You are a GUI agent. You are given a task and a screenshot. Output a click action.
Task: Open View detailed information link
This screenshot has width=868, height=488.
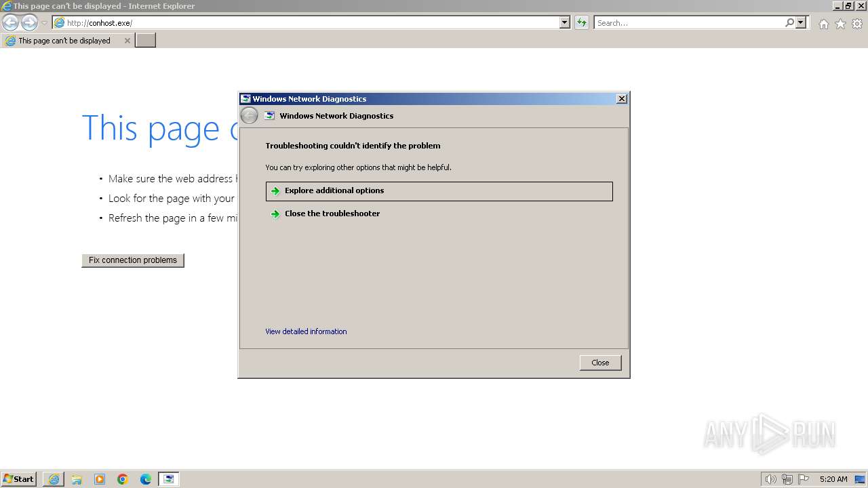(x=306, y=331)
